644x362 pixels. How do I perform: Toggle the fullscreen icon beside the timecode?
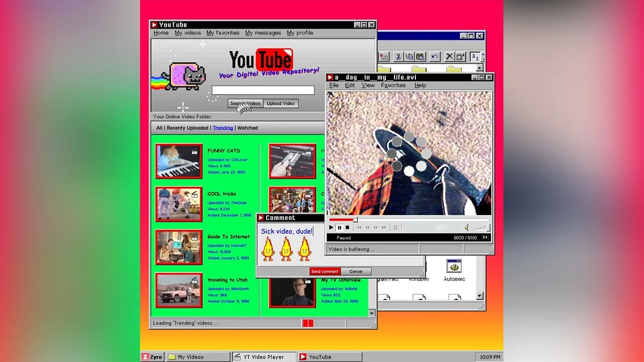click(x=485, y=238)
